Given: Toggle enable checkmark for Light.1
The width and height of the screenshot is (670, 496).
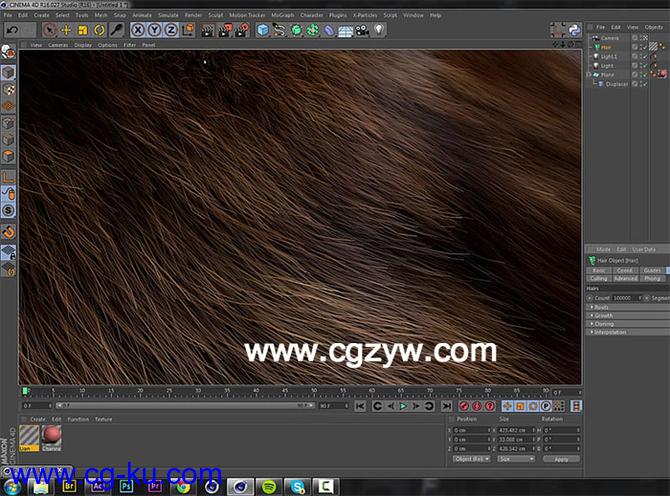Looking at the screenshot, I should (x=644, y=56).
